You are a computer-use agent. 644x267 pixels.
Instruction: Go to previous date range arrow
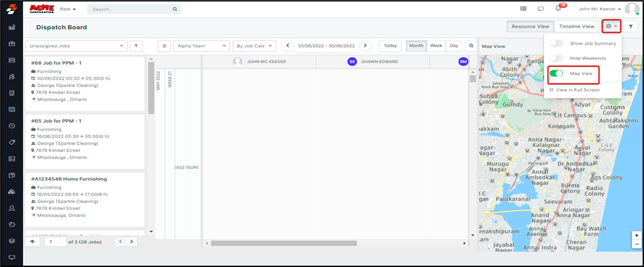287,46
